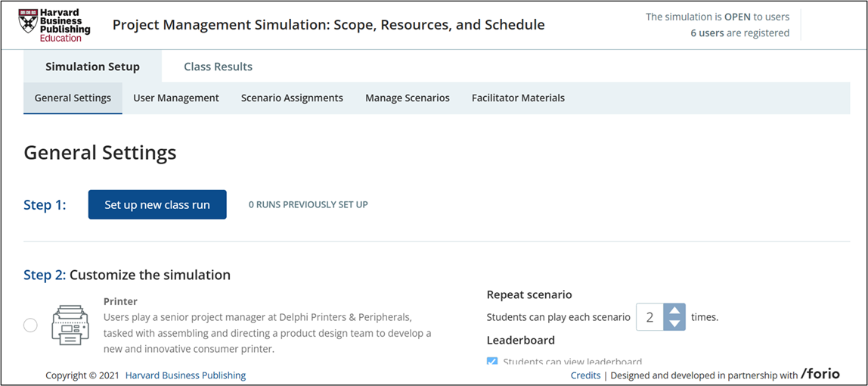
Task: Click the 6 users registered text
Action: (739, 33)
